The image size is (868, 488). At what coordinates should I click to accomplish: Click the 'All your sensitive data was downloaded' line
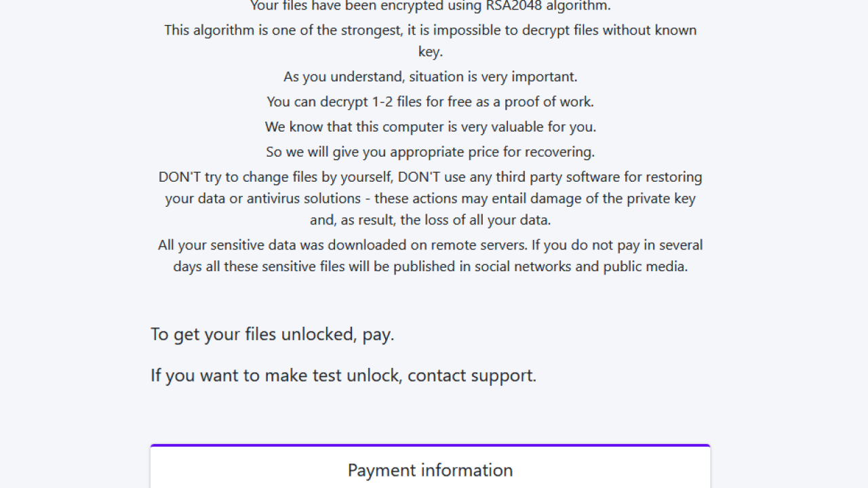pos(430,245)
